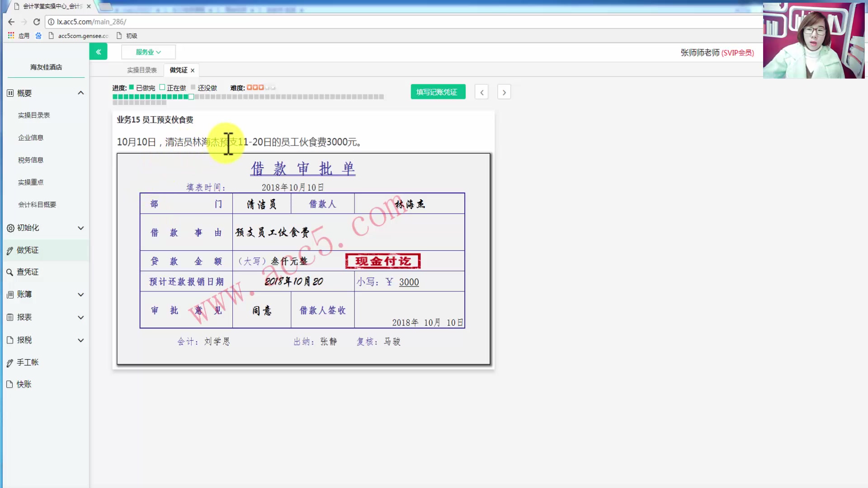This screenshot has height=488, width=868.
Task: Click the 手工帐 pencil icon
Action: [10, 363]
